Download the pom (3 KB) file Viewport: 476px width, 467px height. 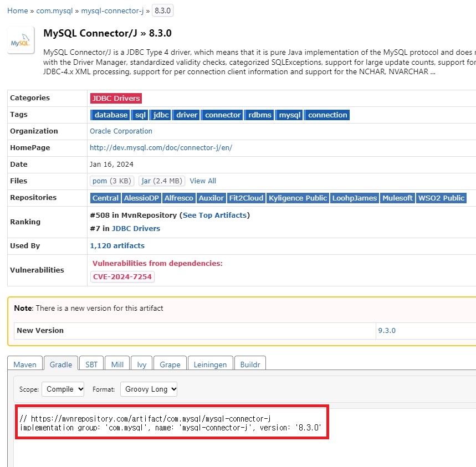pos(112,181)
